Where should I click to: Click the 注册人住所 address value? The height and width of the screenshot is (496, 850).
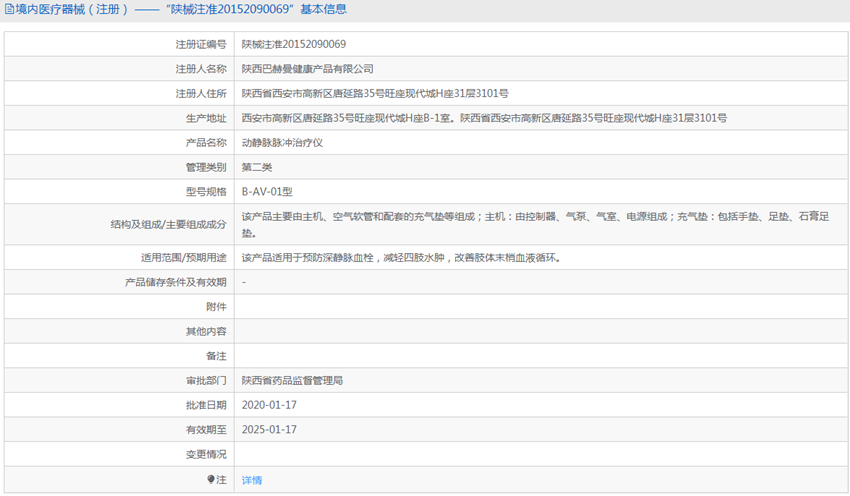[x=375, y=93]
